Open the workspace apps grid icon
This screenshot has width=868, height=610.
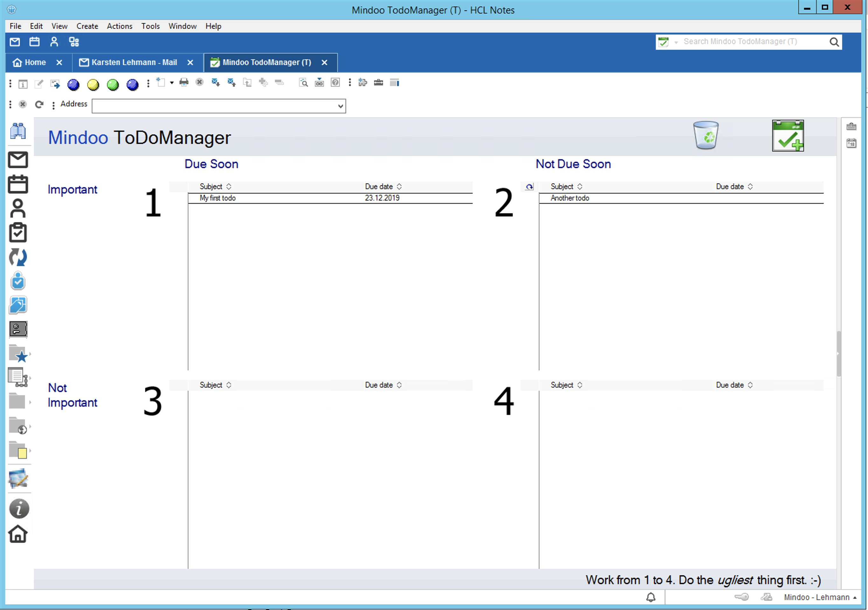coord(74,42)
